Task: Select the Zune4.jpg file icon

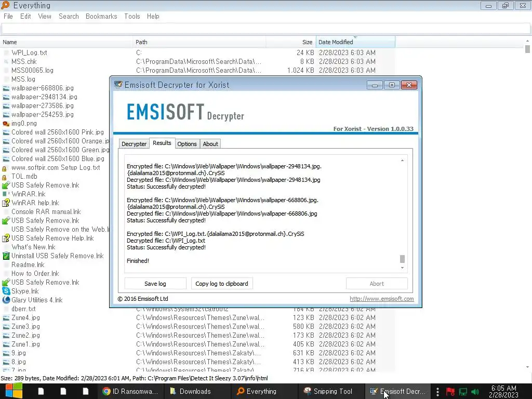Action: click(6, 318)
